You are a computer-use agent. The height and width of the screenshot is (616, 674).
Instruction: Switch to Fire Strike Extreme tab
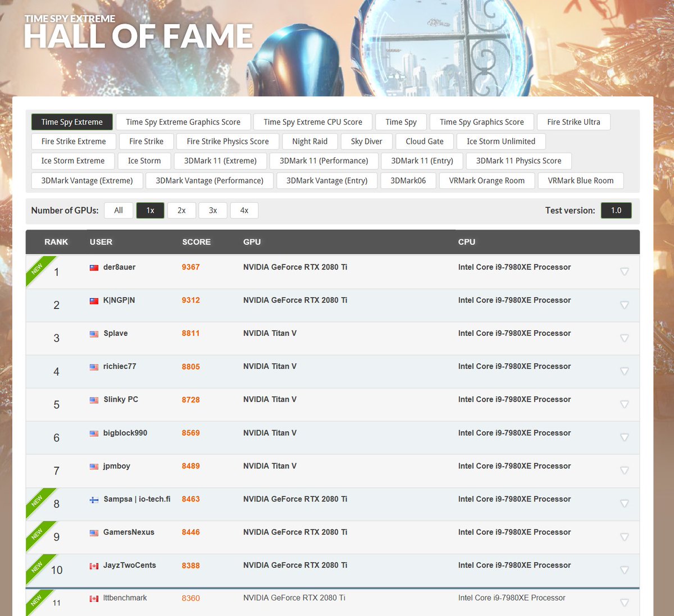tap(74, 142)
